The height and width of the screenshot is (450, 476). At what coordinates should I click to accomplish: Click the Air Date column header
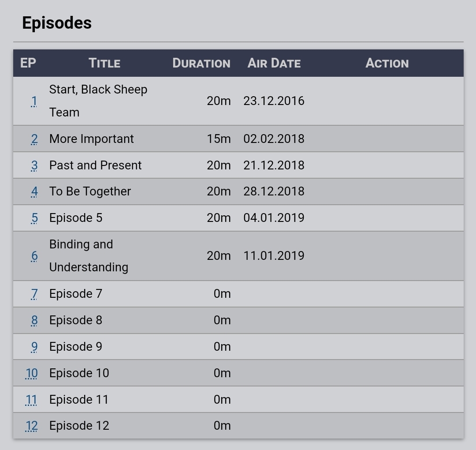[274, 63]
